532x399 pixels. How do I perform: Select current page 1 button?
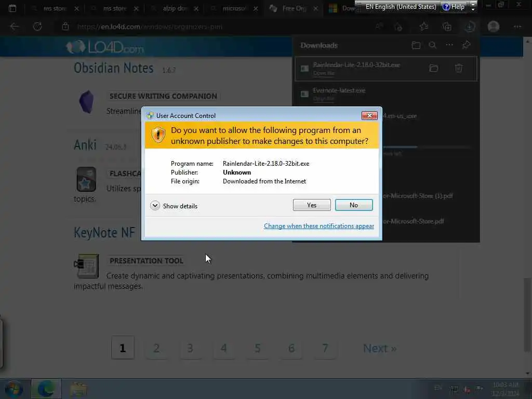click(x=123, y=348)
